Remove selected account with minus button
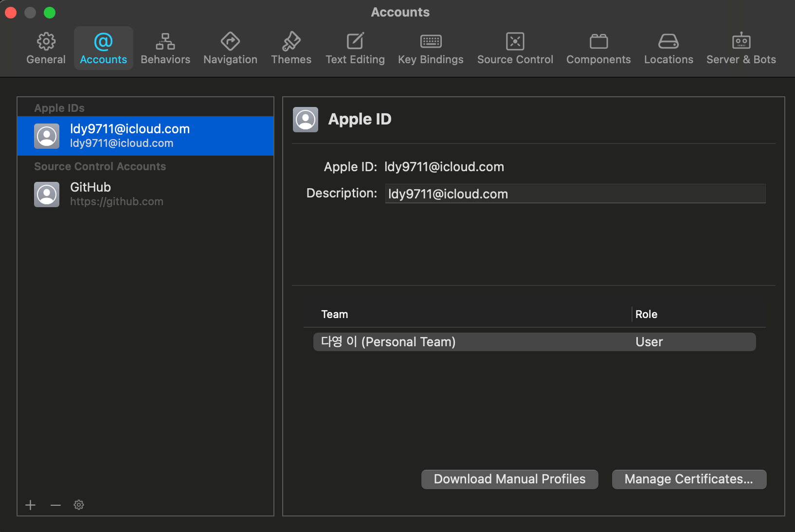Viewport: 795px width, 532px height. (x=55, y=505)
